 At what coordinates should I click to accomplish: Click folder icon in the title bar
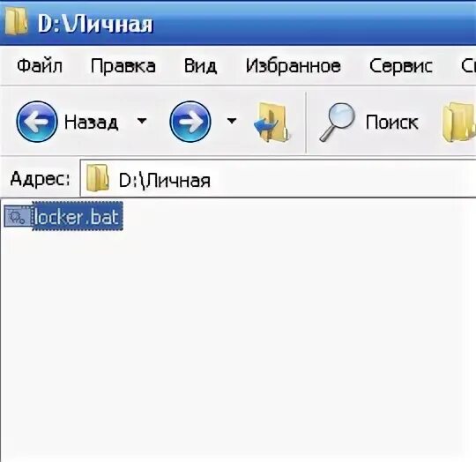(16, 20)
